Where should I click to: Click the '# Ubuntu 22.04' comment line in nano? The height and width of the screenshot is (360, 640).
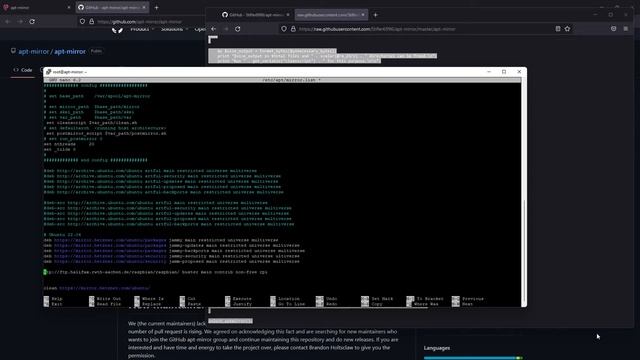(62, 235)
